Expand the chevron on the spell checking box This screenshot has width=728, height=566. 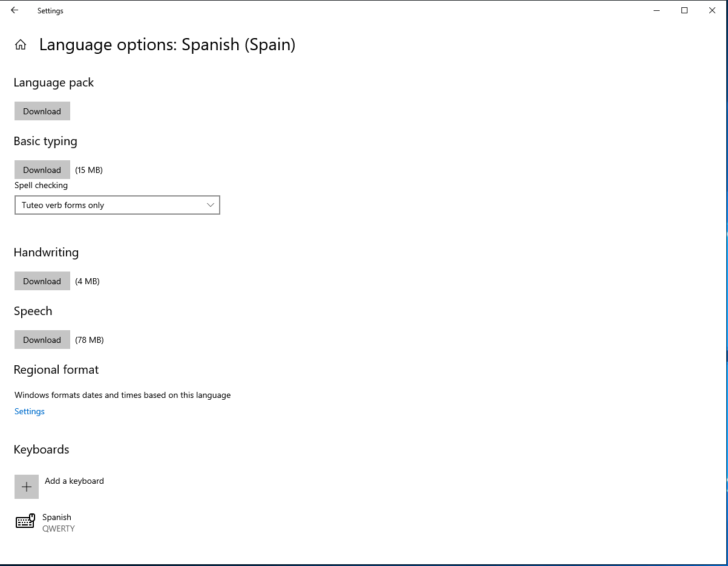210,205
